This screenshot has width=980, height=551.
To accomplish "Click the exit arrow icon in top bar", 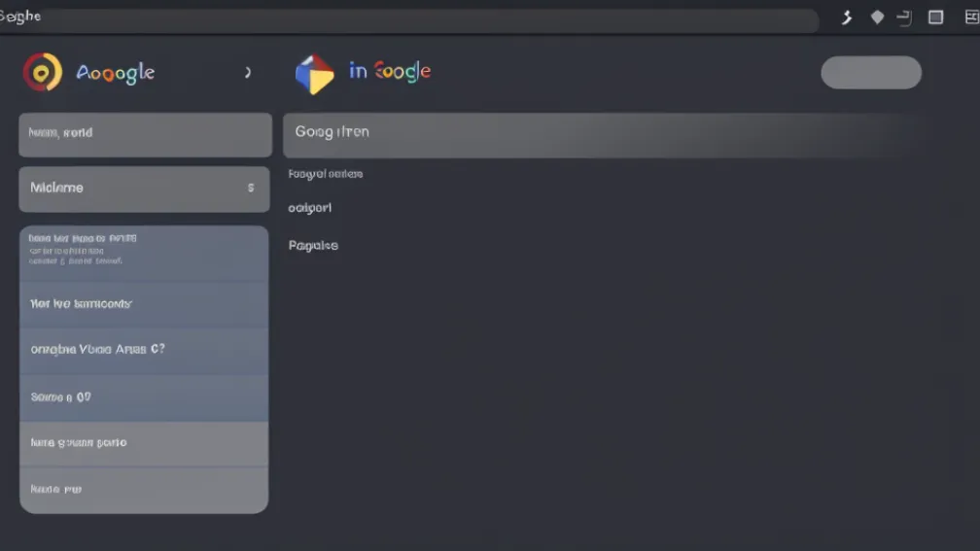I will [x=904, y=17].
